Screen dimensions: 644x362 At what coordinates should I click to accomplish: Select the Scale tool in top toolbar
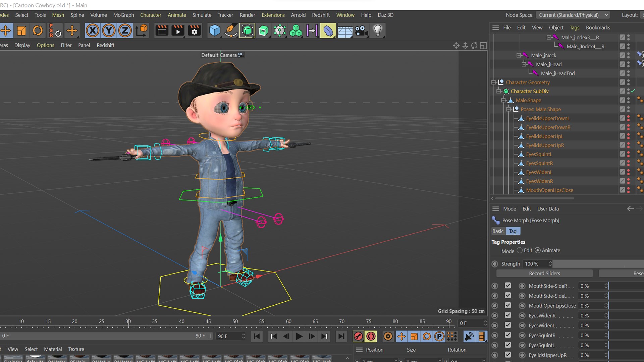pos(21,31)
